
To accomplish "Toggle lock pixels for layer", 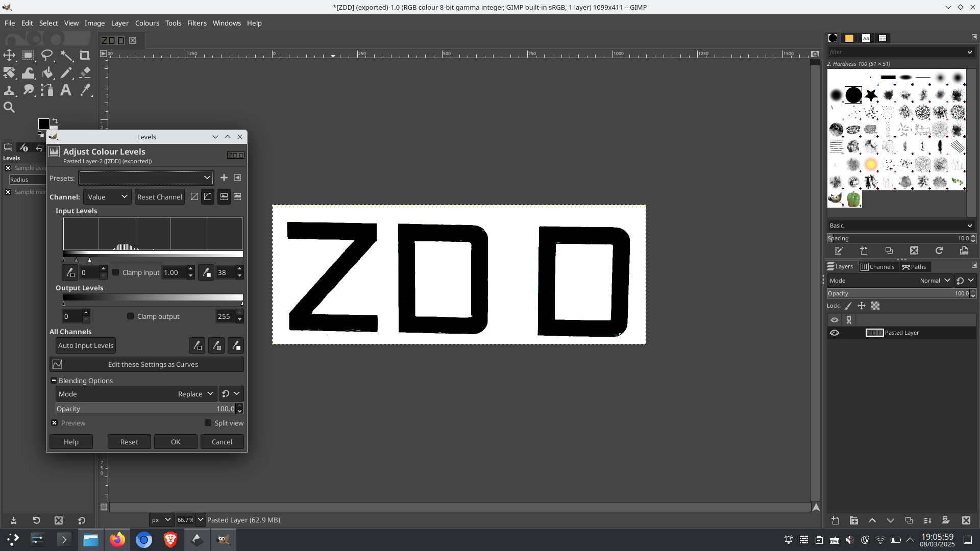I will (848, 306).
